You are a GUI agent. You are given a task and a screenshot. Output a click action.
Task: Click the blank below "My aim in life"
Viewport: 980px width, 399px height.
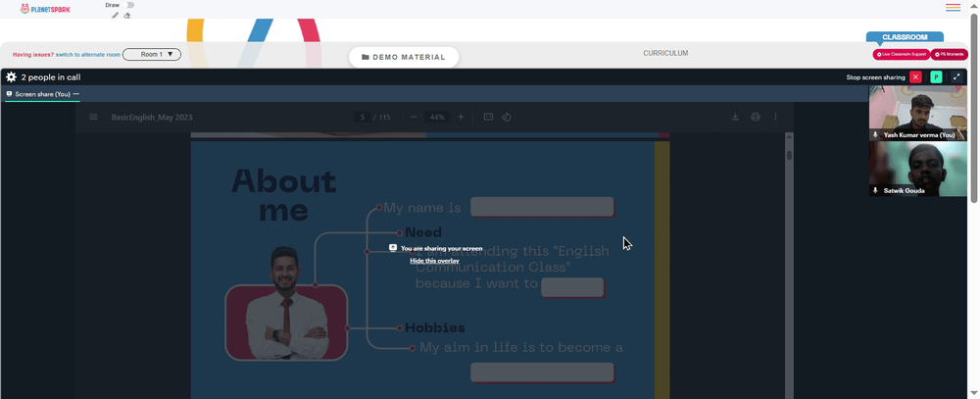tap(542, 373)
